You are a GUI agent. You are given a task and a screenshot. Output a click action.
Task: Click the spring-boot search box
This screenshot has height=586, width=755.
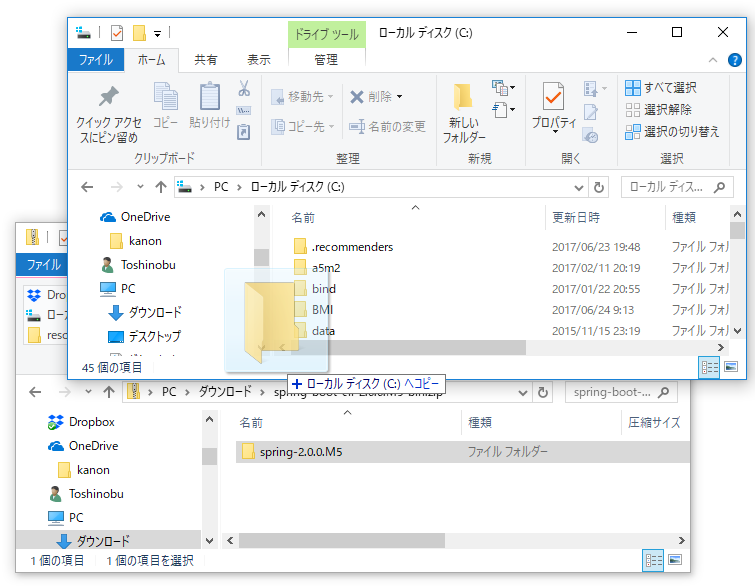[x=621, y=392]
